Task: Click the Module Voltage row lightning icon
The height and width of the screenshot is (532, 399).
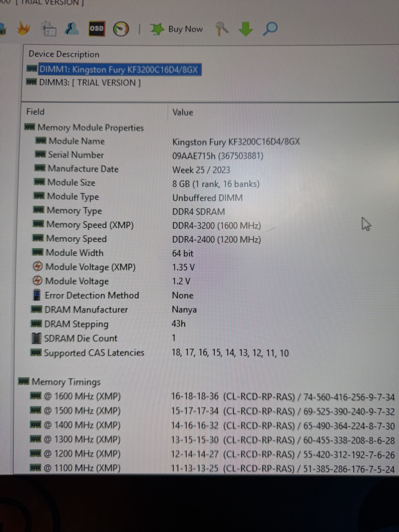Action: click(x=38, y=280)
